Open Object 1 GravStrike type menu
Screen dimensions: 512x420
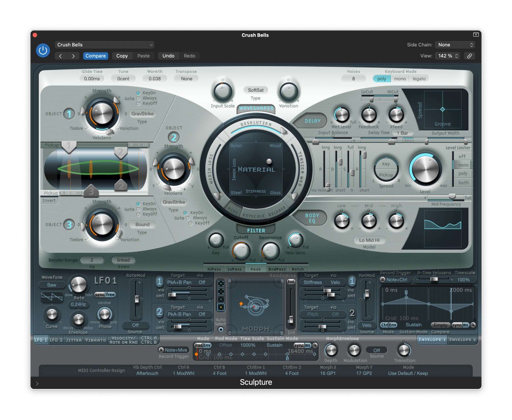tap(142, 114)
